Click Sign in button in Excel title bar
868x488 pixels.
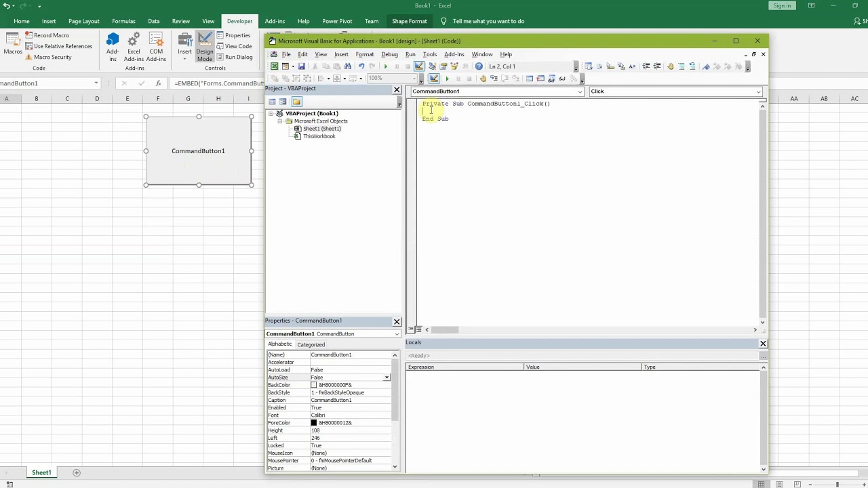click(x=782, y=5)
